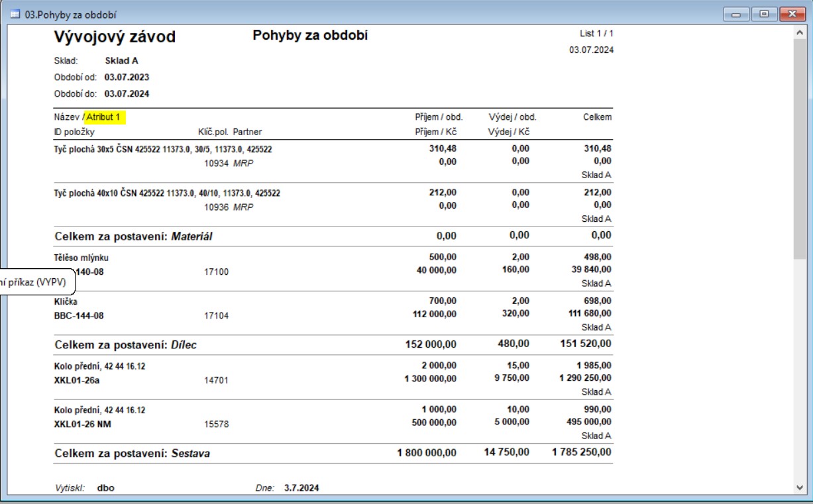This screenshot has width=813, height=504.
Task: Select the 'Těleso mlýnku' item name
Action: pyautogui.click(x=81, y=258)
